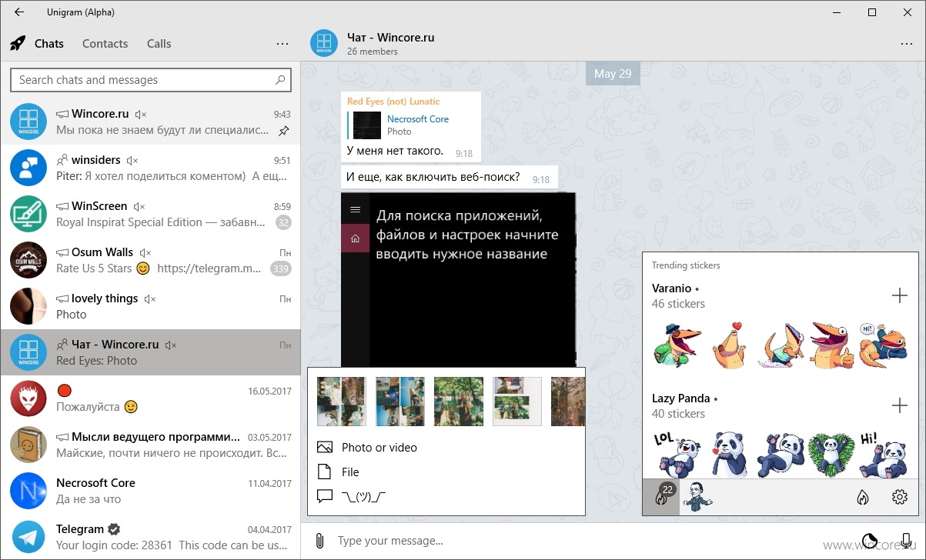The image size is (926, 560).
Task: Open the Lazy Panda pack title
Action: point(681,398)
